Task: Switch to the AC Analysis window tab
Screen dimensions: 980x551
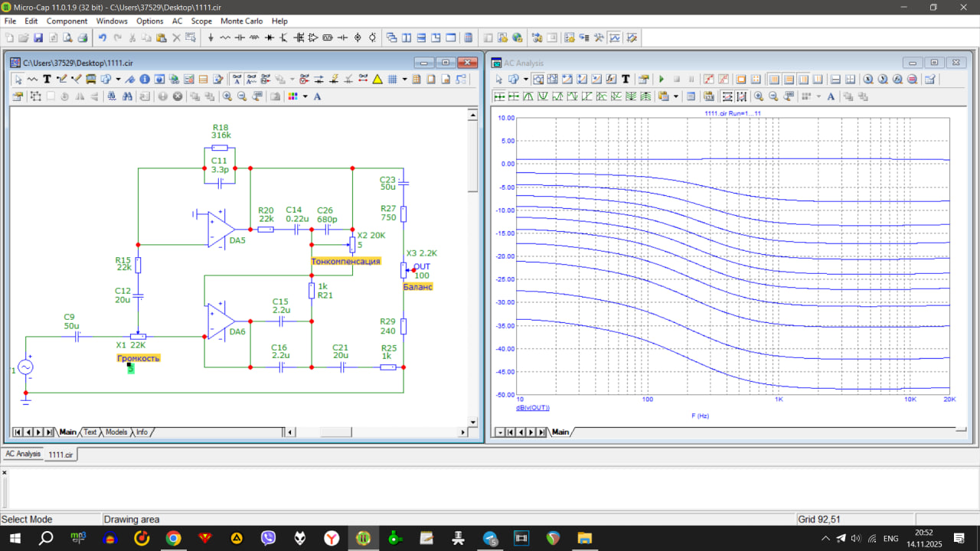Action: click(22, 454)
